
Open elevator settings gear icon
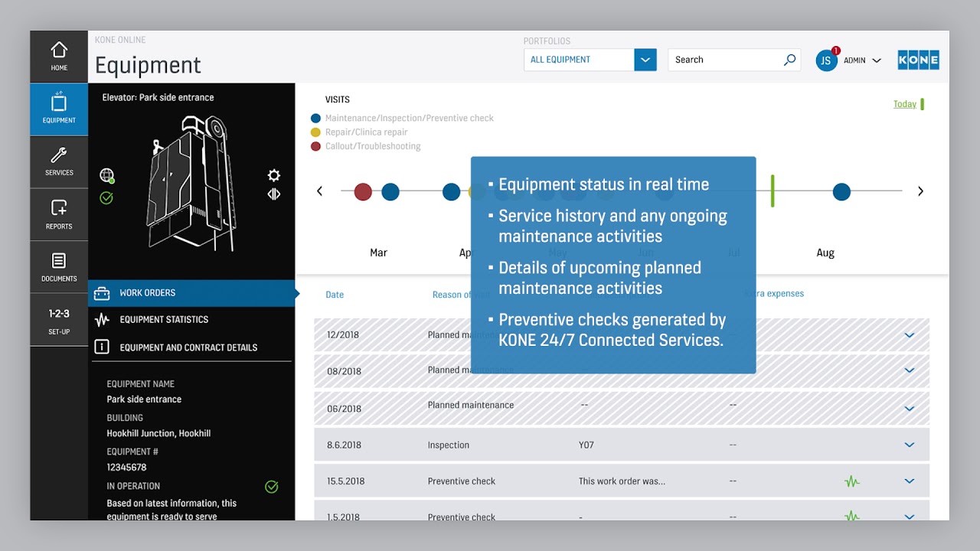click(x=273, y=175)
